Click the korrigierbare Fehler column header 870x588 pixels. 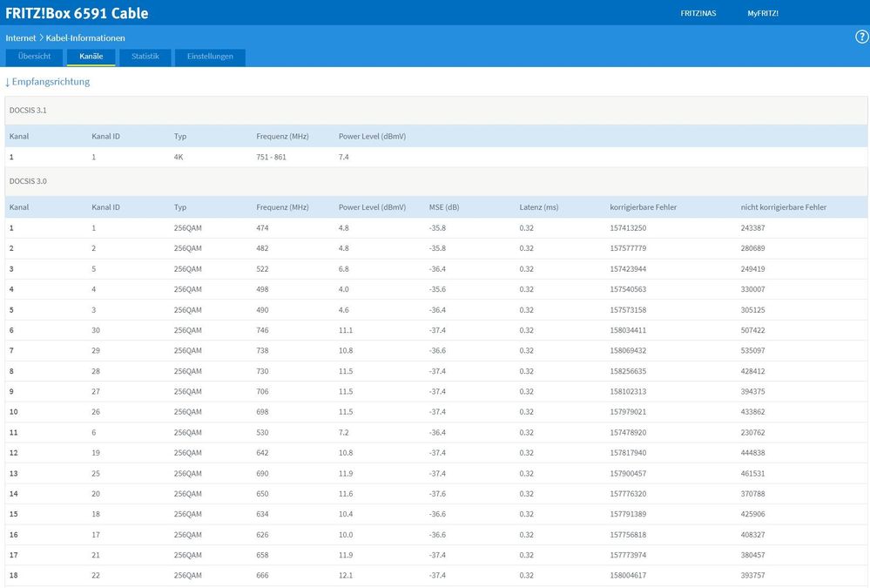[x=644, y=207]
